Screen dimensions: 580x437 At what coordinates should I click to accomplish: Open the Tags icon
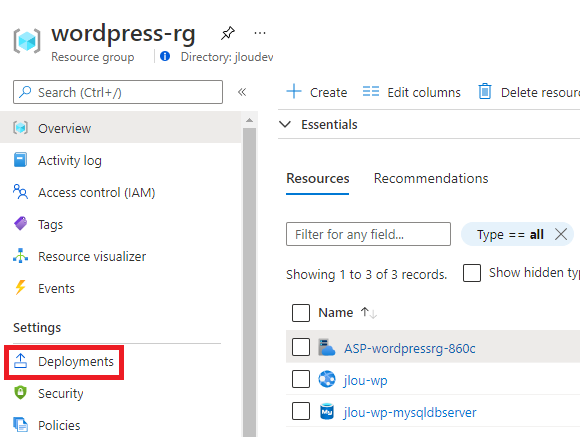(x=20, y=223)
